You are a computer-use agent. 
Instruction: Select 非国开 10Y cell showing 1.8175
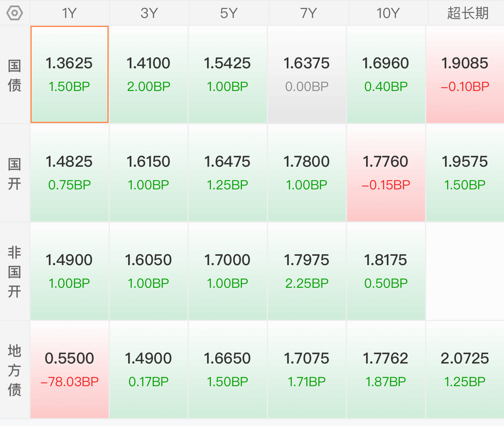(x=386, y=271)
